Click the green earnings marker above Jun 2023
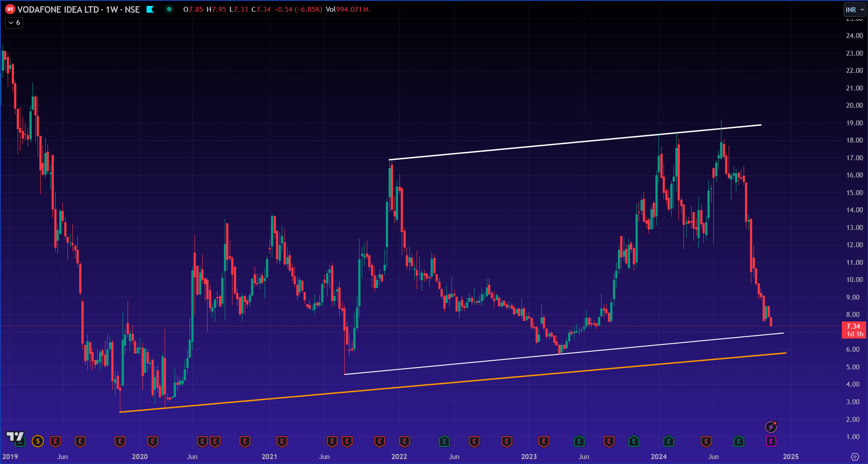The width and height of the screenshot is (868, 464). click(x=579, y=441)
